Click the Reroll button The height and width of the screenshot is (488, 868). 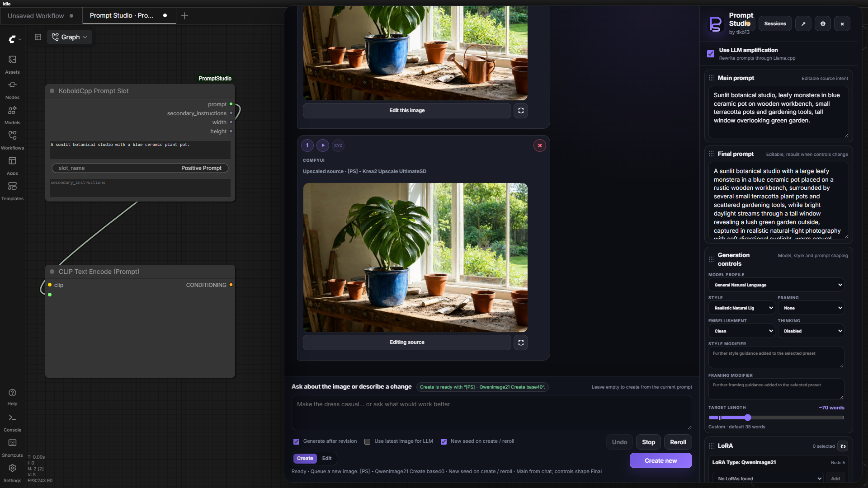click(678, 442)
